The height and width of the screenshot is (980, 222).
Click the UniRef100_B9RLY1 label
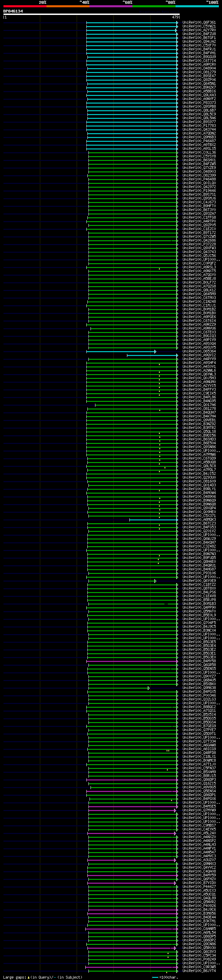(199, 489)
